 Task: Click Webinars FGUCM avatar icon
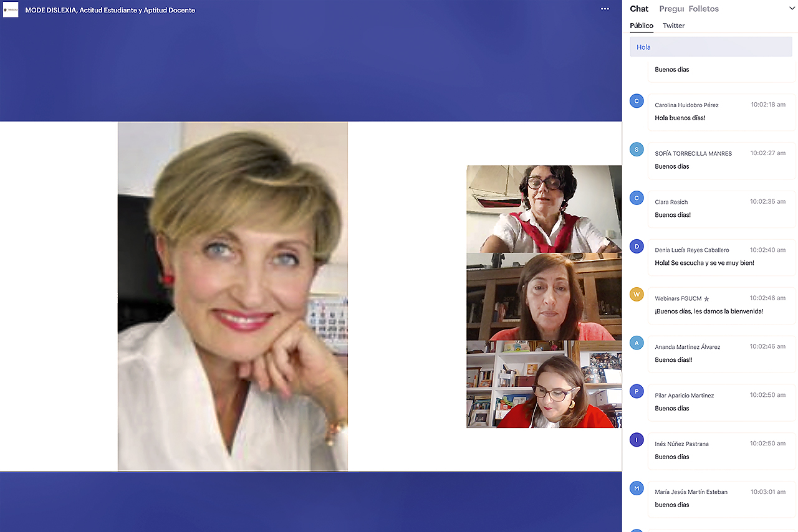point(637,295)
